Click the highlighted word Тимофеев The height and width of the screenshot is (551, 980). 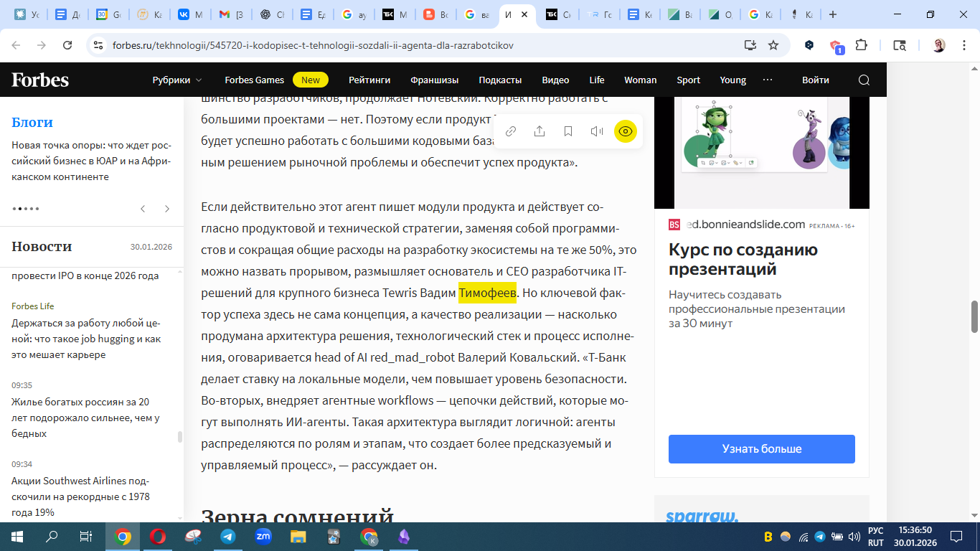(x=488, y=293)
